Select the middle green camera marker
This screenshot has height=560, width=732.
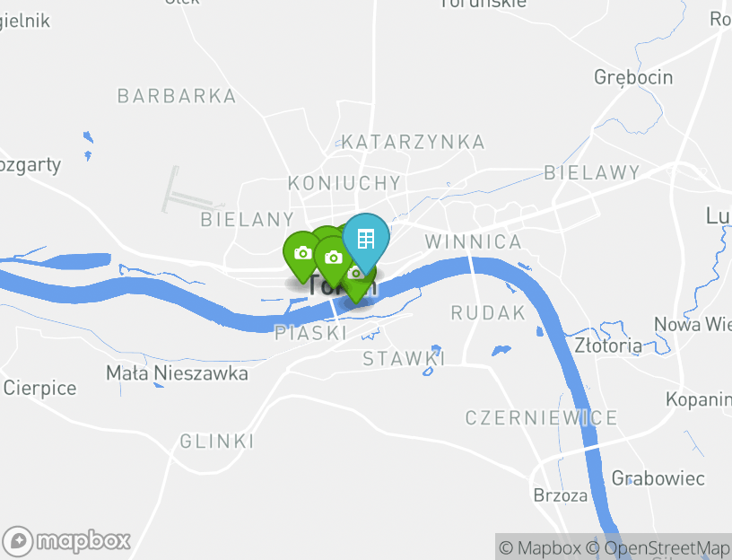point(333,259)
